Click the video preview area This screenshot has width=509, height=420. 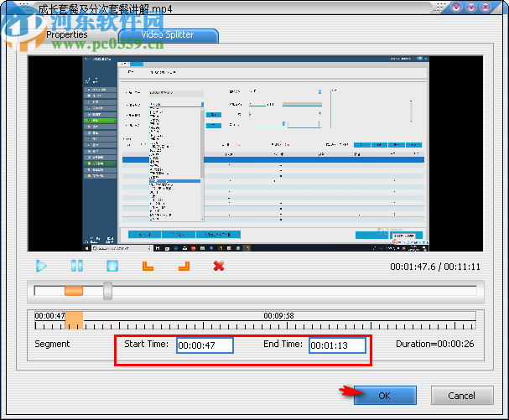[x=256, y=154]
